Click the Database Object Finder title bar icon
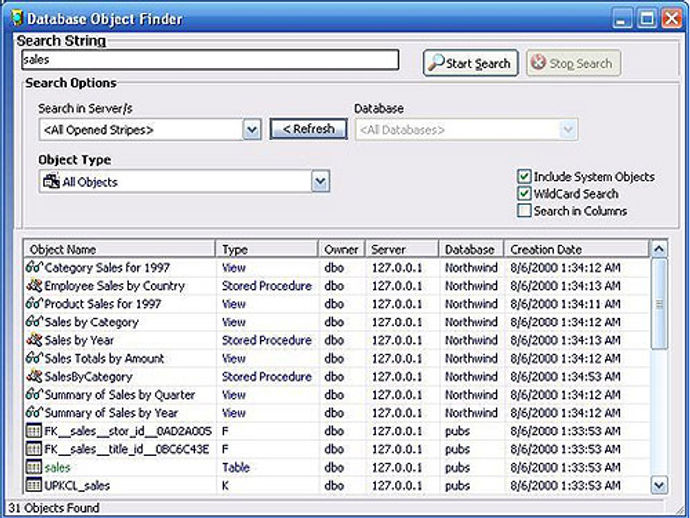 point(17,18)
